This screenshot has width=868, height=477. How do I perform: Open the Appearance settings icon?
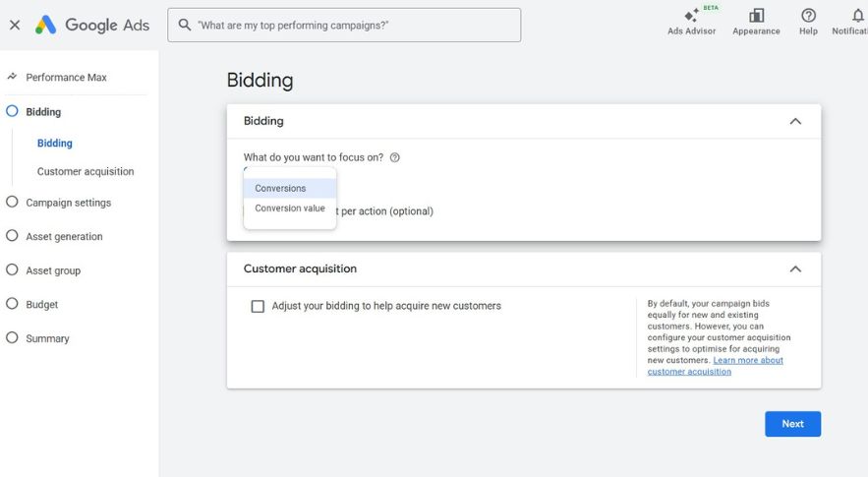(x=756, y=22)
